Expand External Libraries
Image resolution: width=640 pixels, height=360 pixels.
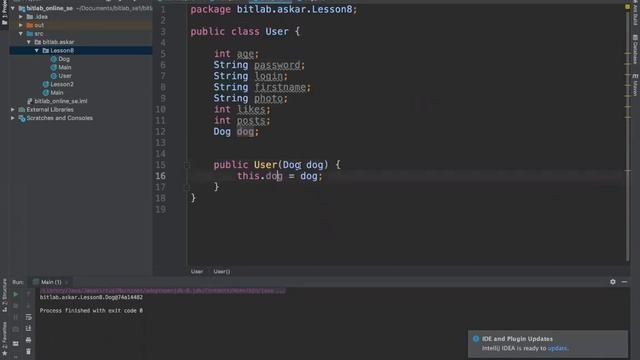(x=13, y=110)
